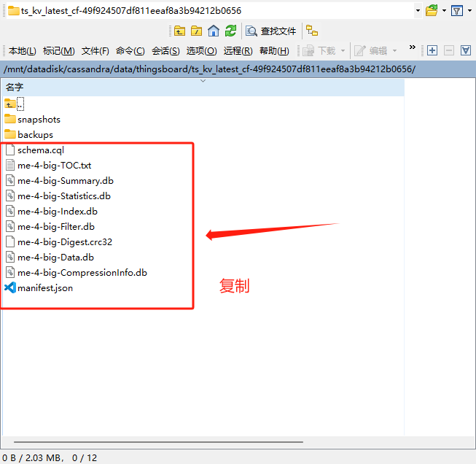Click the 名字 column header

point(203,88)
